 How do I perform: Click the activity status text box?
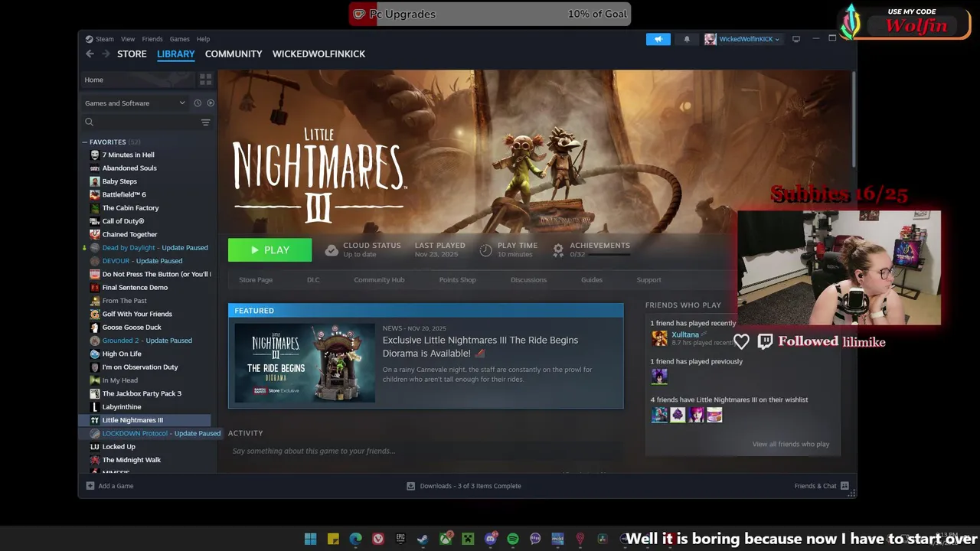[x=425, y=451]
